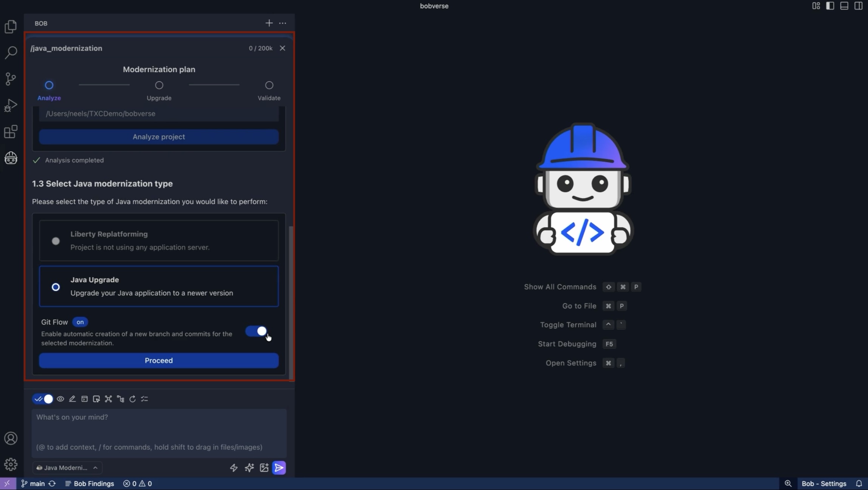Viewport: 868px width, 490px height.
Task: Open the Source Control view
Action: click(x=11, y=79)
